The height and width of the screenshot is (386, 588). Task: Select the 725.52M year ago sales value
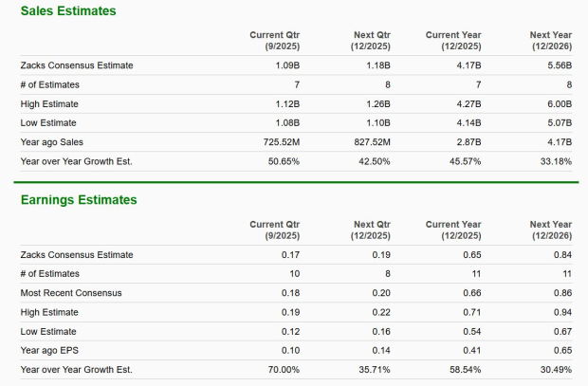click(279, 142)
